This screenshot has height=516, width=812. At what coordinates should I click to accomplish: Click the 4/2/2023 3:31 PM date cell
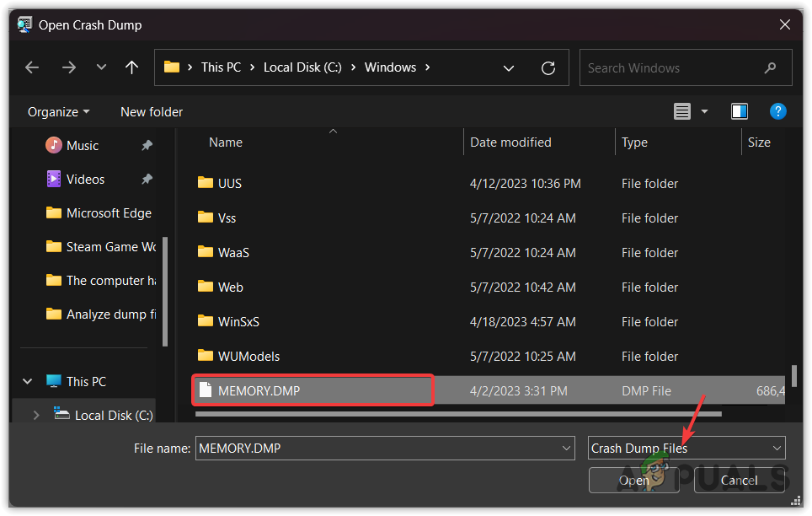point(518,391)
